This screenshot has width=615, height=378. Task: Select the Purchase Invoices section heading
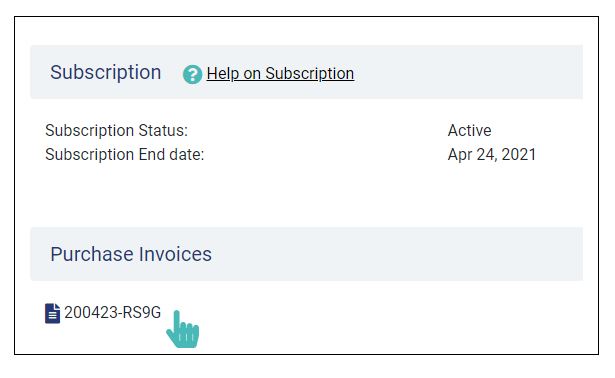(131, 254)
